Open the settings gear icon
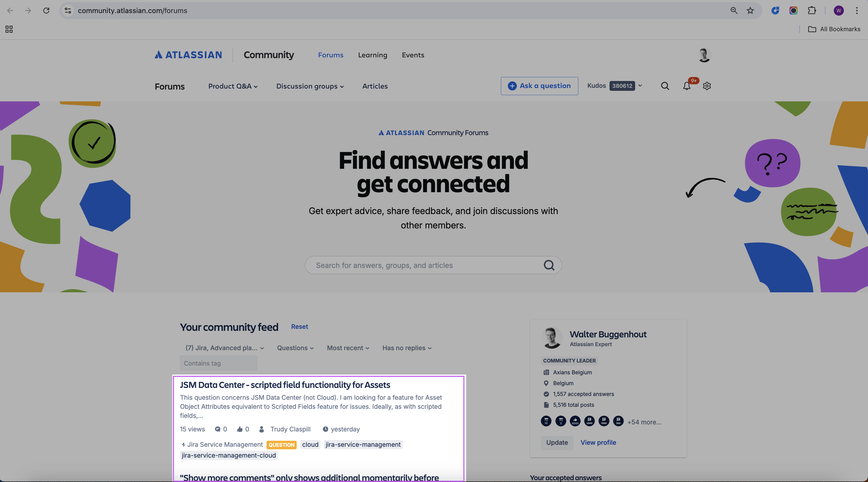 coord(707,86)
